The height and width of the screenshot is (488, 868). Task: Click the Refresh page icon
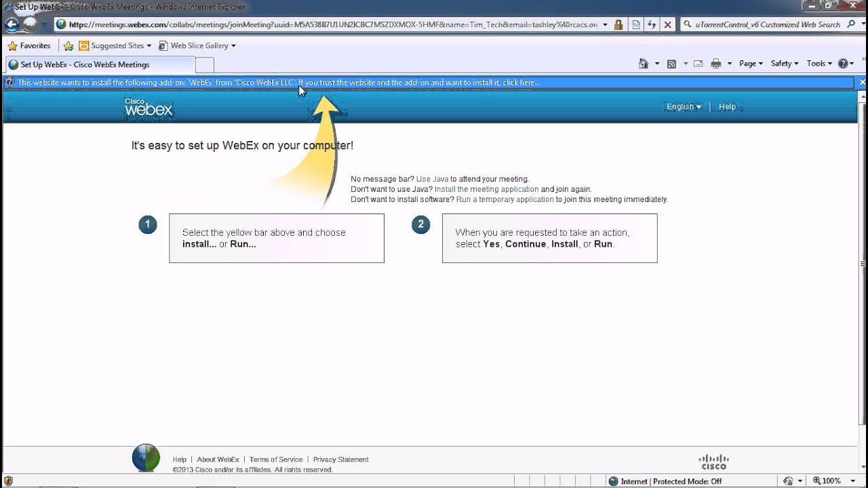pyautogui.click(x=652, y=24)
